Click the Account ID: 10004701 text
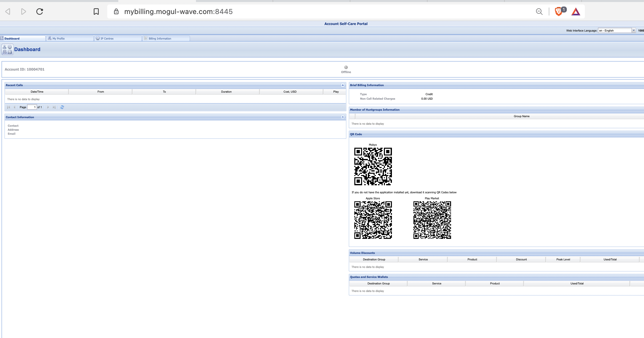The height and width of the screenshot is (338, 644). pyautogui.click(x=25, y=69)
